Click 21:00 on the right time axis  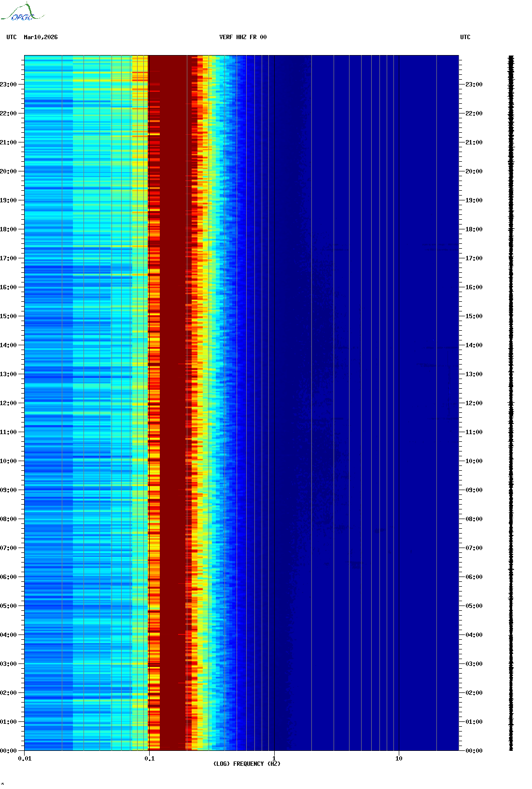tap(474, 142)
